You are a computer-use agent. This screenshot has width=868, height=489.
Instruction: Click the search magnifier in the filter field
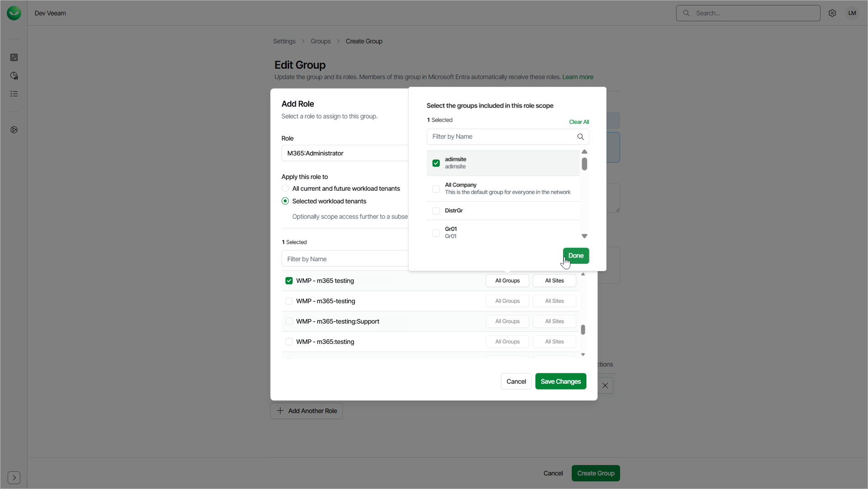[580, 136]
